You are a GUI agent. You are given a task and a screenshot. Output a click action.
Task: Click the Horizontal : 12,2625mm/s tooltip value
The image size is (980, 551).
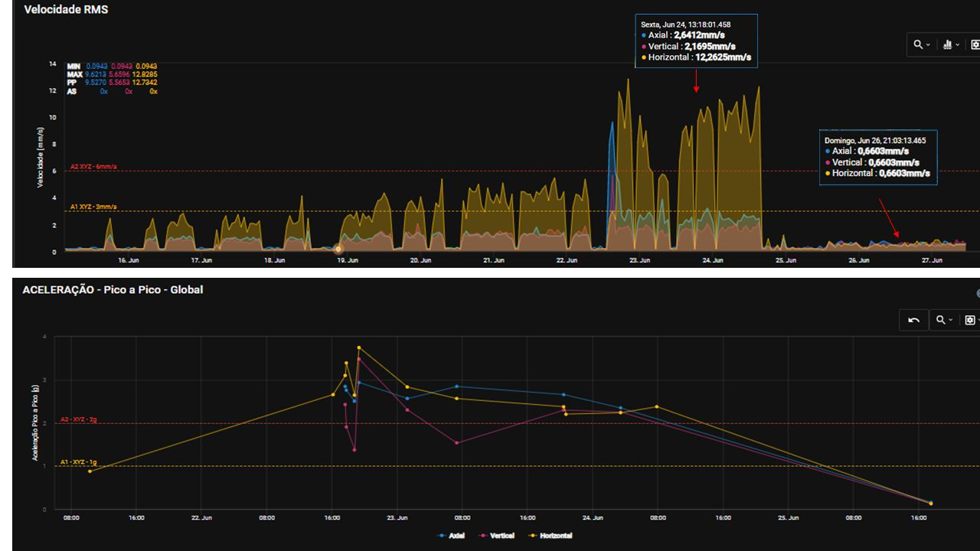click(699, 57)
